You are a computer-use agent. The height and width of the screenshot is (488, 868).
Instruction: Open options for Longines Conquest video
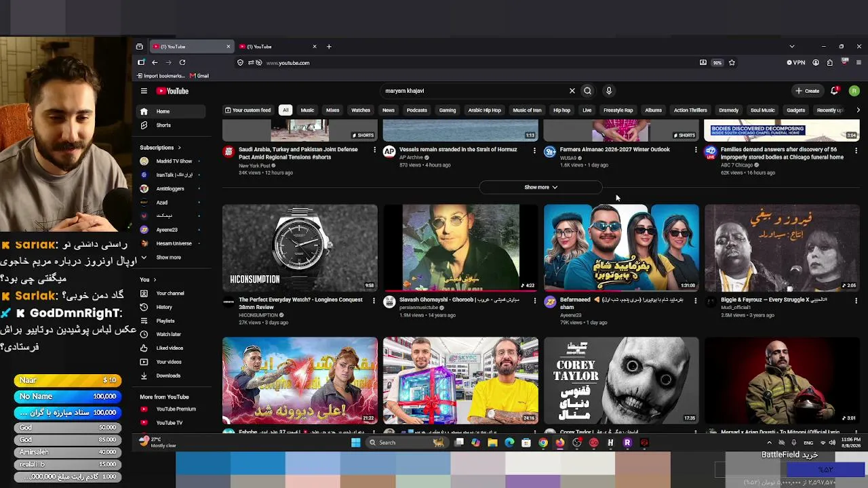(x=374, y=300)
